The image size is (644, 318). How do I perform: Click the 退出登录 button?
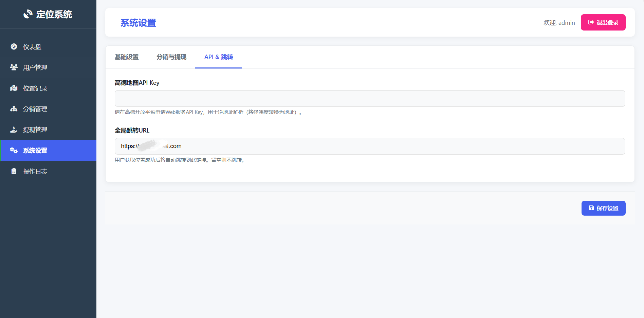point(603,22)
